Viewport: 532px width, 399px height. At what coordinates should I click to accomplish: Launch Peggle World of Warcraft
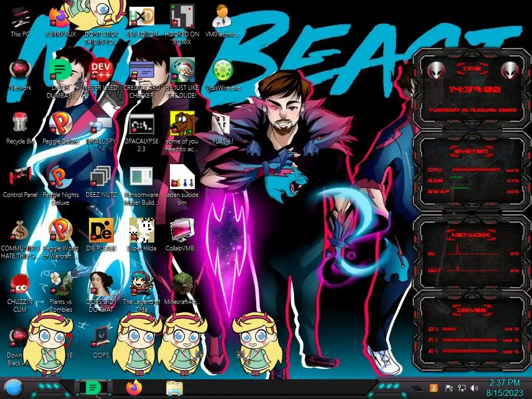pyautogui.click(x=60, y=239)
